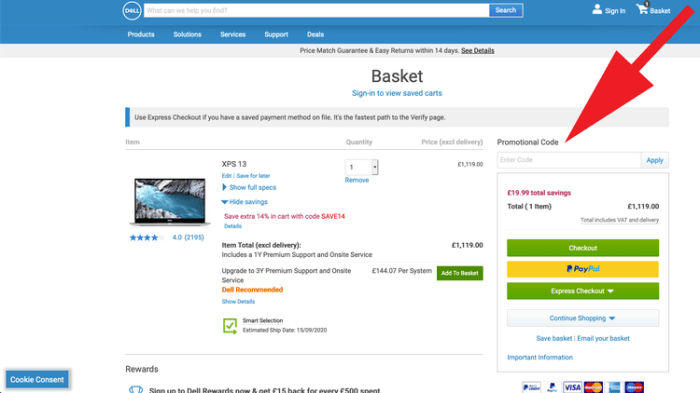The width and height of the screenshot is (700, 393).
Task: Click the American Express payment icon
Action: click(614, 387)
